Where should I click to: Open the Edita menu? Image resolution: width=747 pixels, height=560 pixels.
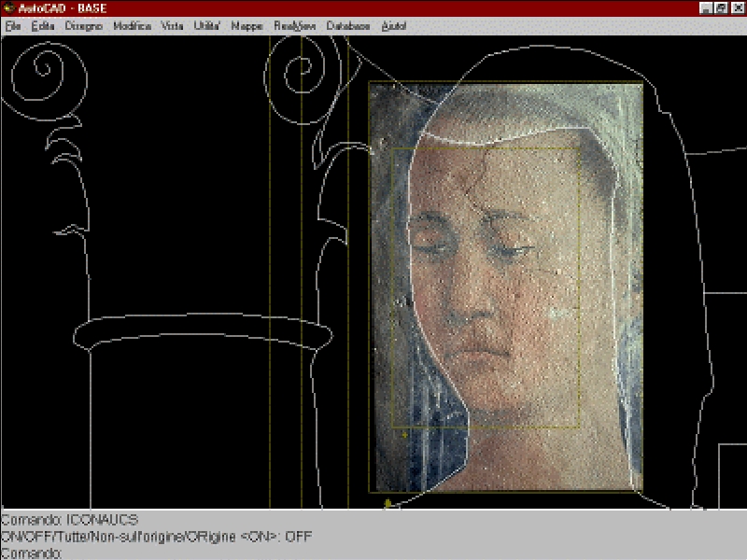(x=43, y=26)
